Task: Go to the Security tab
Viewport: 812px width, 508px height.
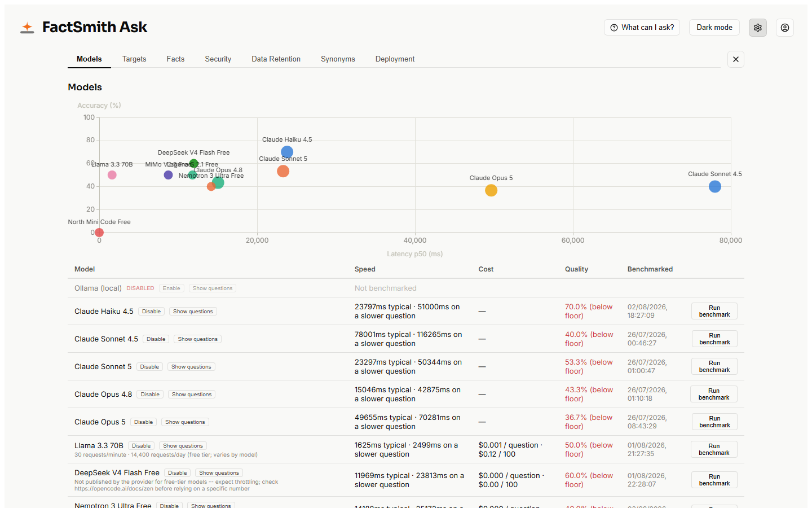Action: click(x=218, y=59)
